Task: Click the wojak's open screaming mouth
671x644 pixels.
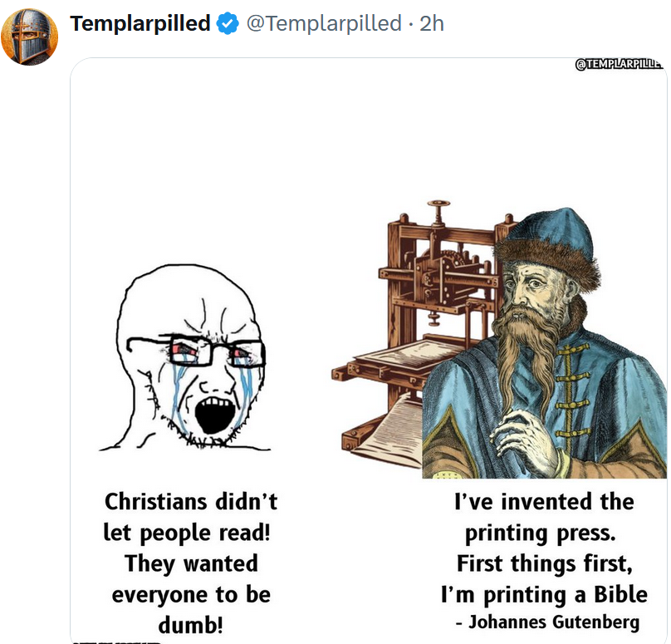Action: (x=213, y=413)
